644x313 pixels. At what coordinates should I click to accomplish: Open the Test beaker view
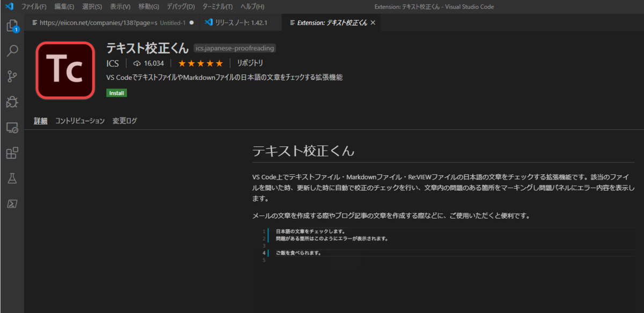[x=12, y=178]
